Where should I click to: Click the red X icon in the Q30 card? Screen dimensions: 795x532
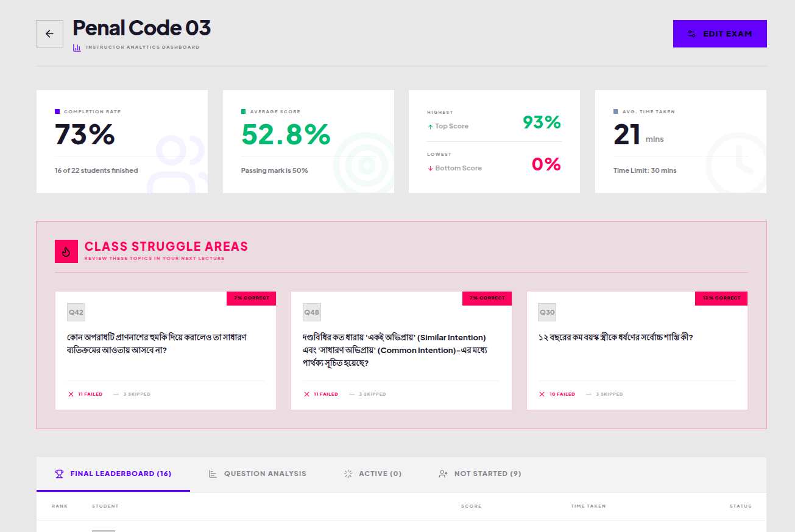click(542, 394)
